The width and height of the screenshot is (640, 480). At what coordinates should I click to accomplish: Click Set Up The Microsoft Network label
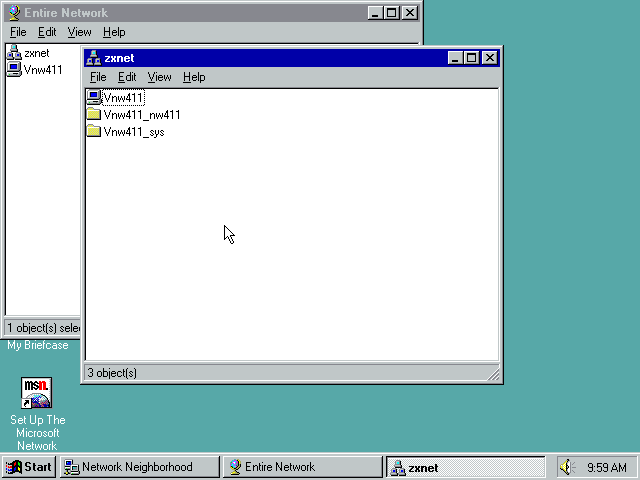click(37, 433)
